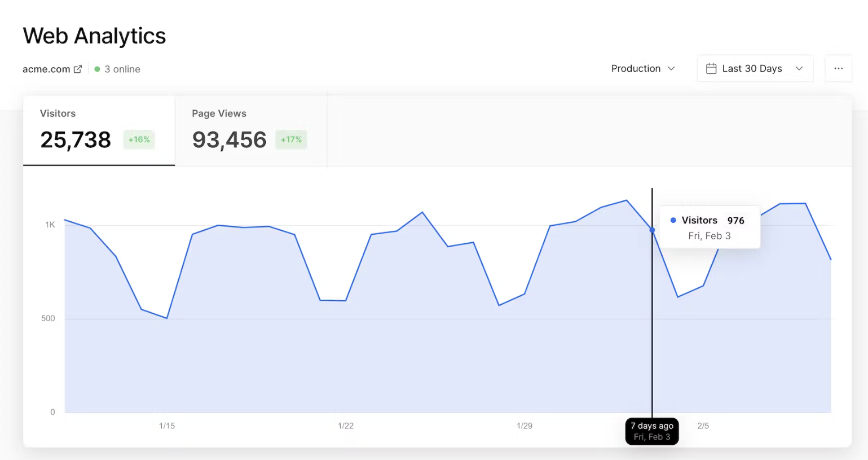
Task: Click the green online status dot
Action: click(x=97, y=69)
